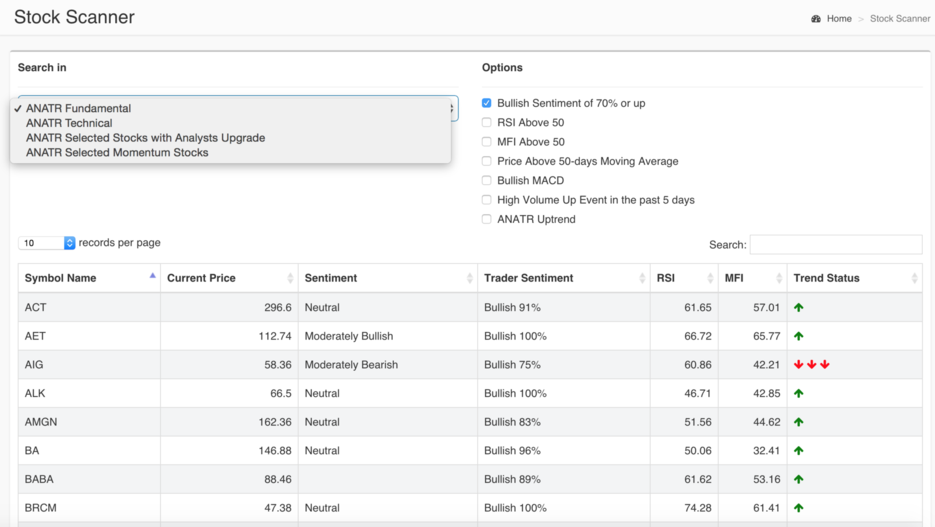
Task: Select ANATR Technical option
Action: pyautogui.click(x=230, y=123)
